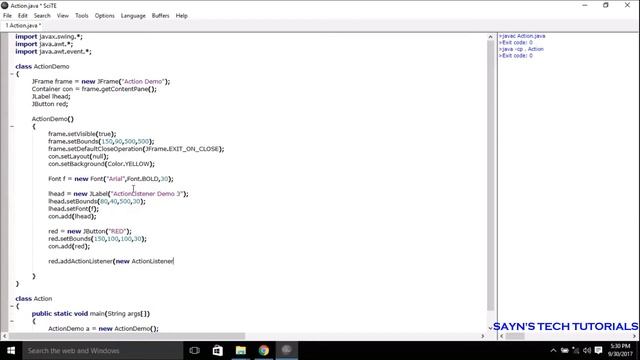Click the SciTE taskbar button
Viewport: 640px width, 360px height.
pos(287,351)
